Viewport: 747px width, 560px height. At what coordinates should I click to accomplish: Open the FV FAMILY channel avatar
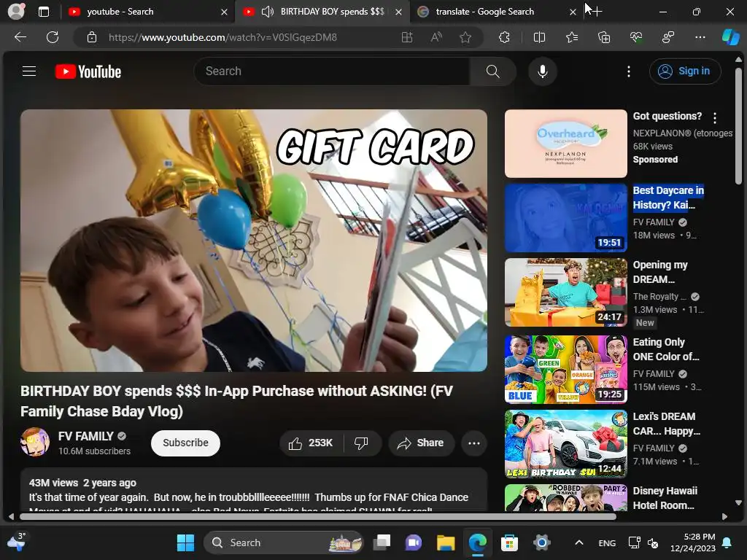pyautogui.click(x=35, y=442)
